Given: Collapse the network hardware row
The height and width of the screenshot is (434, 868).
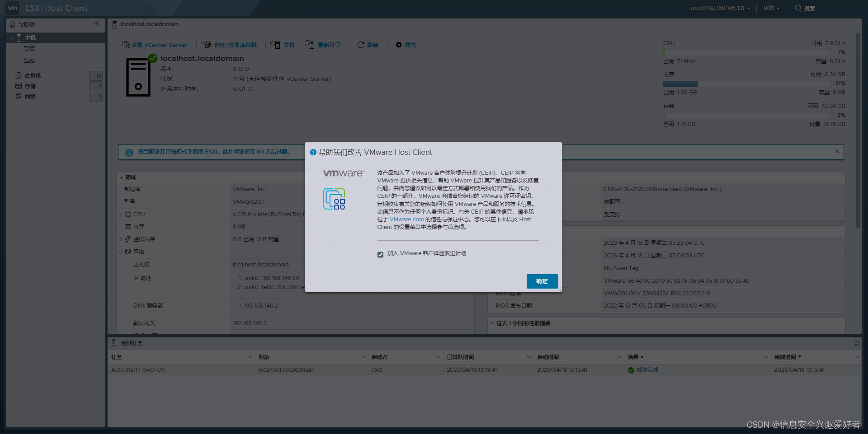Looking at the screenshot, I should pos(121,252).
